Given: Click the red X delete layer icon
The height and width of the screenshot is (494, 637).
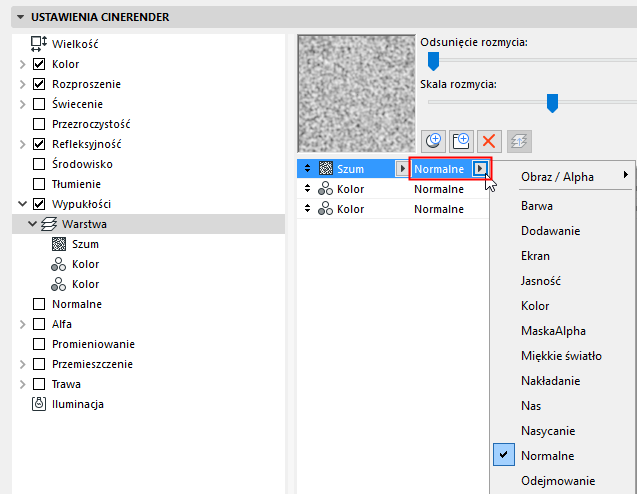Looking at the screenshot, I should coord(489,141).
